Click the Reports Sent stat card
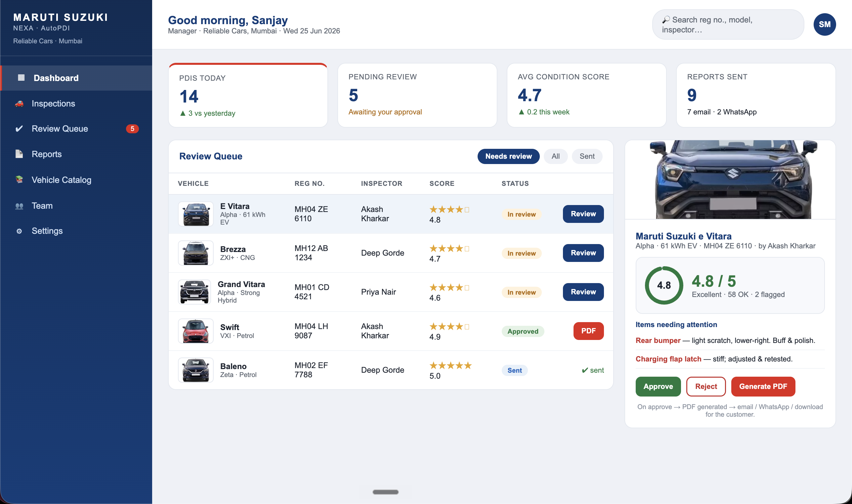The height and width of the screenshot is (504, 852). point(756,96)
